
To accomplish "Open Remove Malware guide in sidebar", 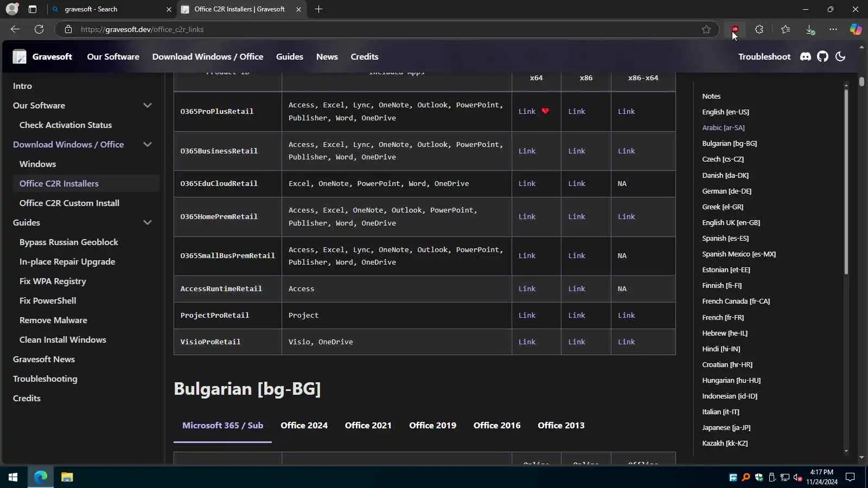I will (x=53, y=320).
